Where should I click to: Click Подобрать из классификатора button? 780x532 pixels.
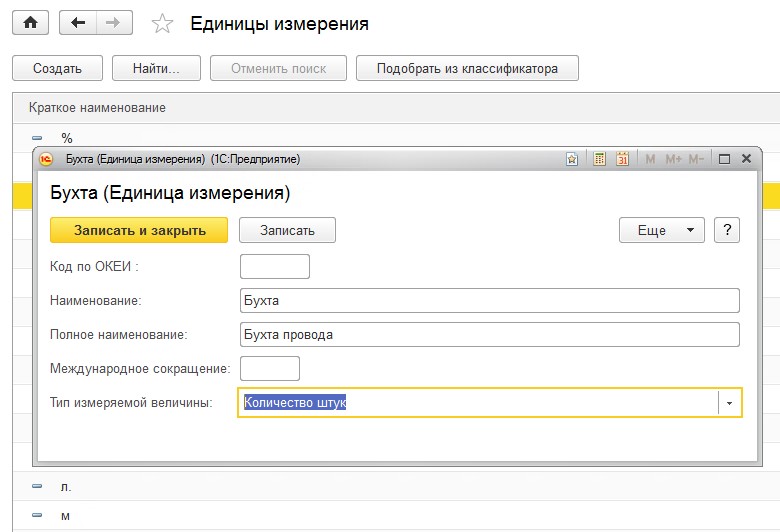click(x=467, y=69)
